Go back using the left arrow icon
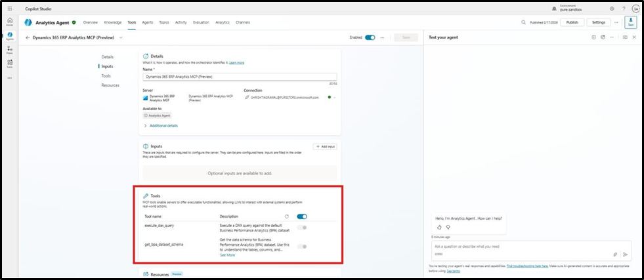644x280 pixels. tap(28, 37)
